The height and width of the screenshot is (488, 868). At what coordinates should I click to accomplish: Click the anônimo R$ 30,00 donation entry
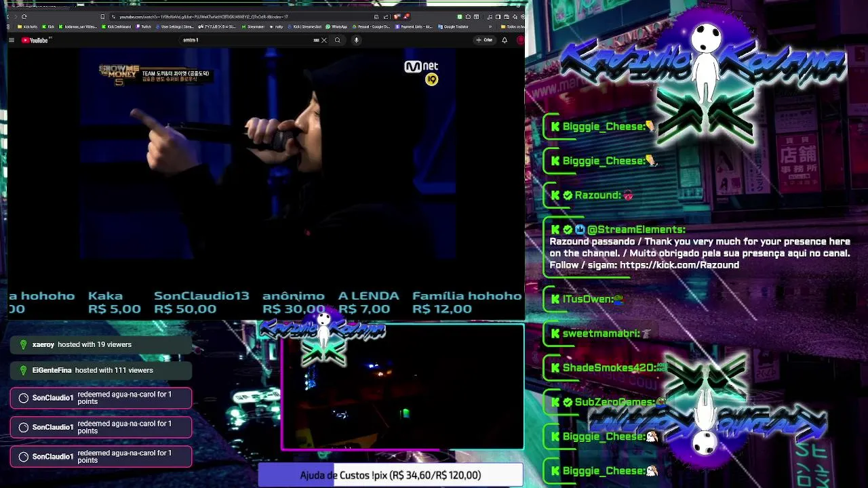[294, 302]
